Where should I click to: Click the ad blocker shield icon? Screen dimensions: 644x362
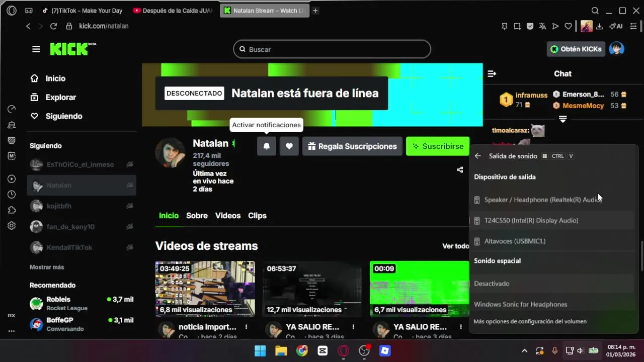[530, 26]
